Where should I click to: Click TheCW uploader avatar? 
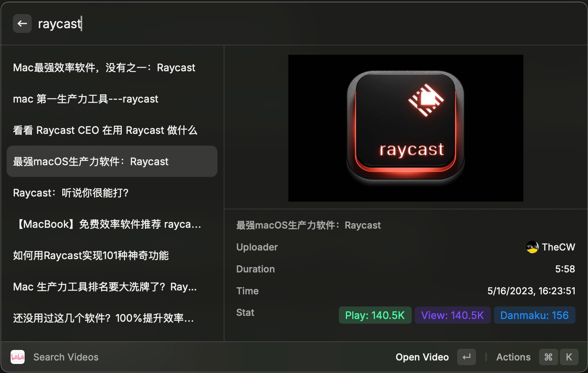point(532,247)
